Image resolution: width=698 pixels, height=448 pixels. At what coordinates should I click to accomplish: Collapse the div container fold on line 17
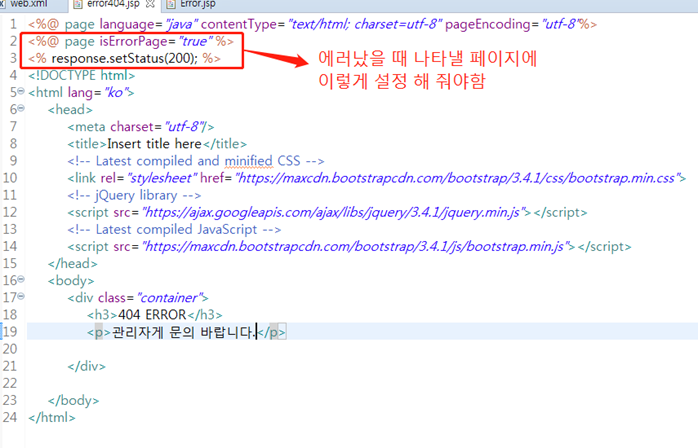[21, 296]
